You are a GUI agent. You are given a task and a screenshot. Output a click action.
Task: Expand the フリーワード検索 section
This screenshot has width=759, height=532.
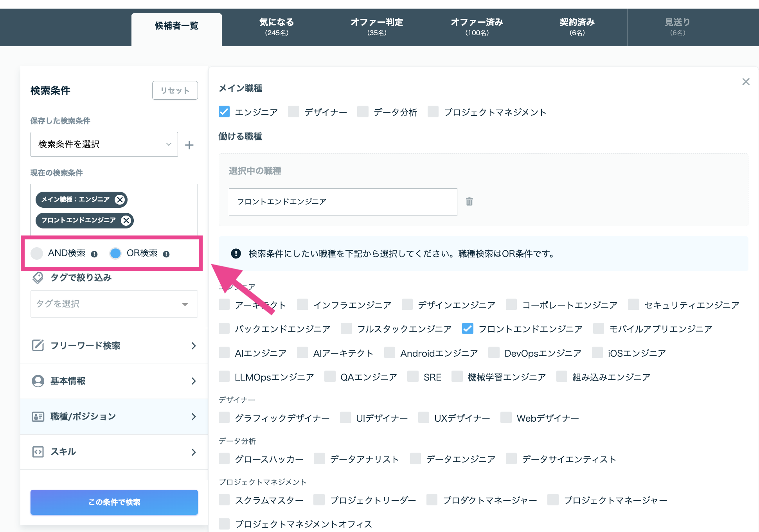[114, 346]
